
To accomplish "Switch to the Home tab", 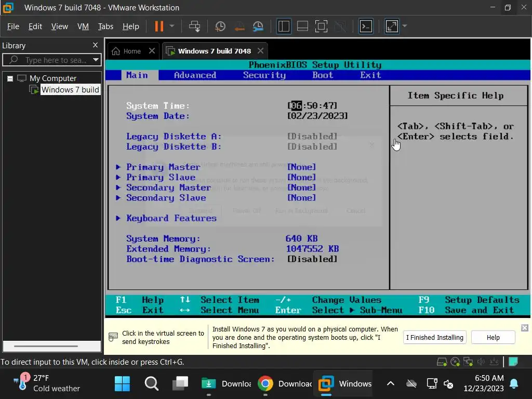I will 131,51.
